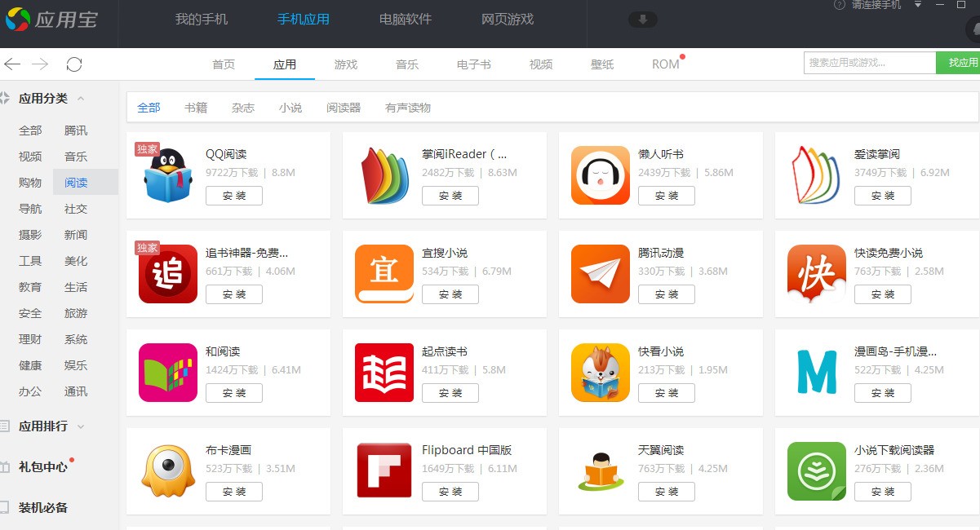980x530 pixels.
Task: Install QQ阅读 with its 安装 button
Action: point(234,196)
